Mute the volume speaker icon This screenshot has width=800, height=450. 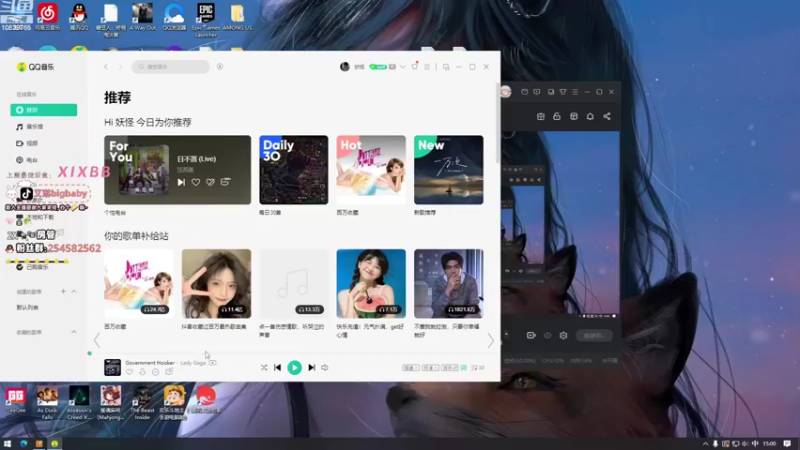coord(325,367)
